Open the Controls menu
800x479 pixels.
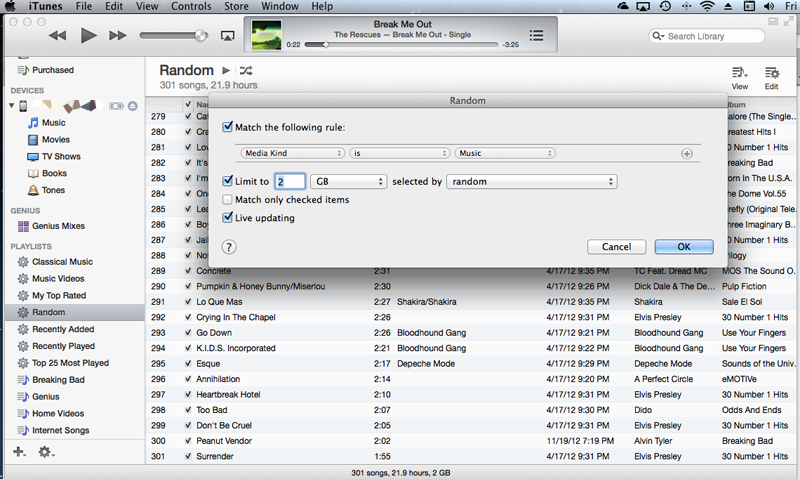[191, 6]
